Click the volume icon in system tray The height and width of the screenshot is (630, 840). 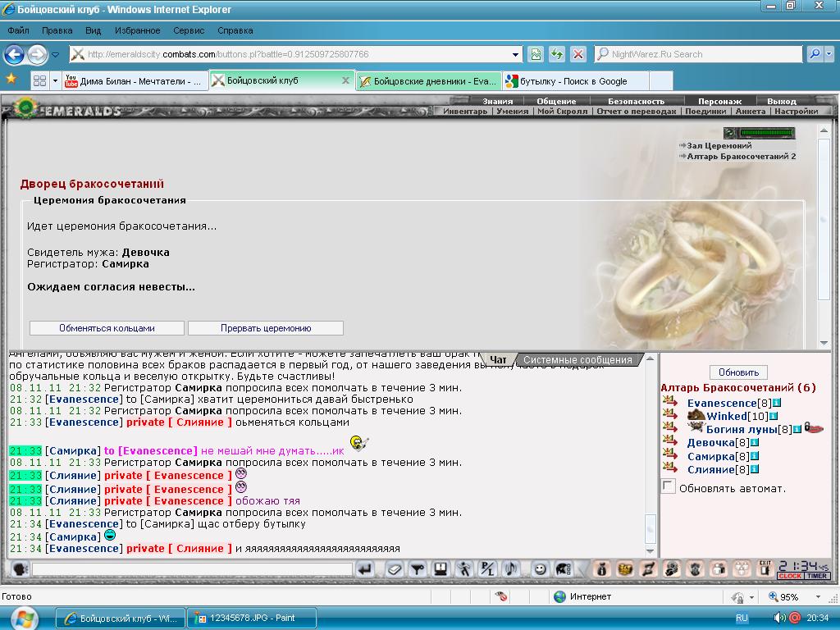(x=779, y=618)
